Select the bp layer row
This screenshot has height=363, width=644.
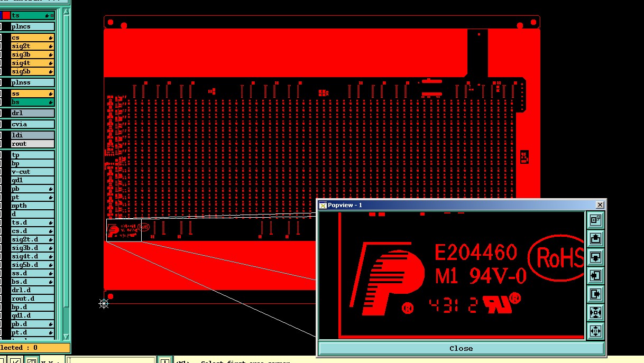coord(33,163)
